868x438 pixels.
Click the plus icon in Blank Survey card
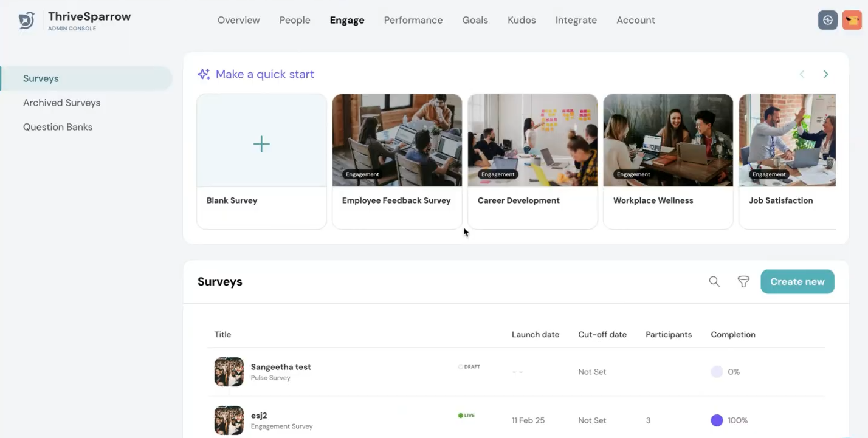261,144
